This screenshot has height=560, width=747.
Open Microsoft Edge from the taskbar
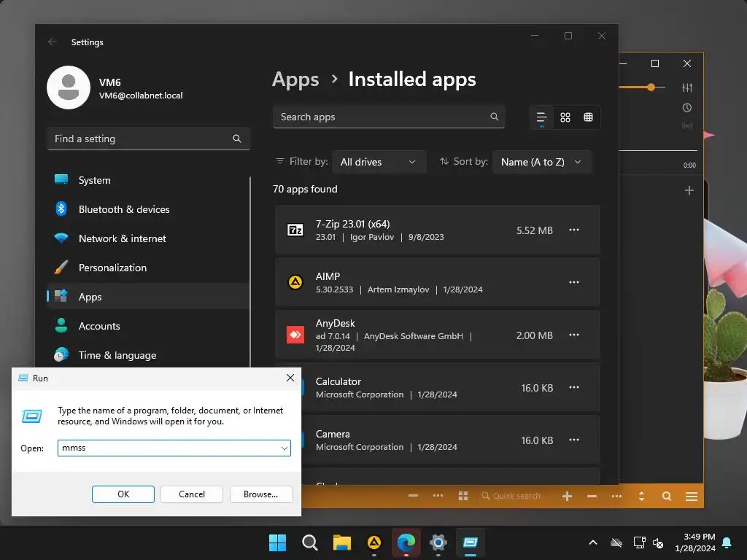(406, 542)
